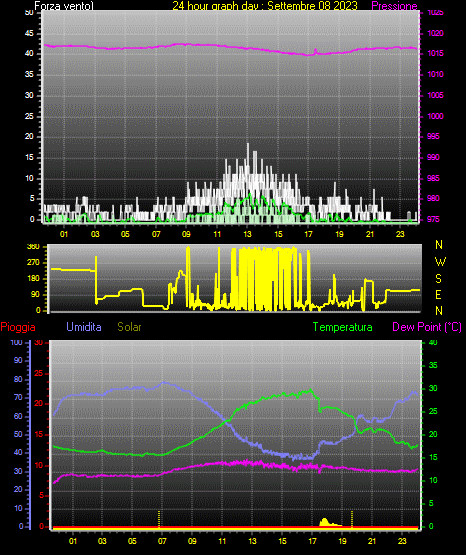Viewport: 466px width, 555px height.
Task: Click the green Temperatura legend label
Action: click(x=342, y=327)
